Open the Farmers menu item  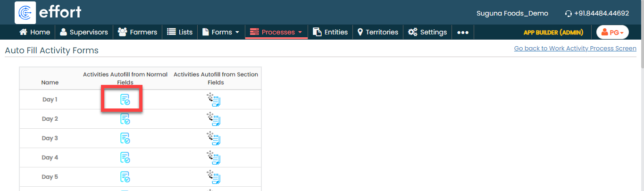point(137,32)
